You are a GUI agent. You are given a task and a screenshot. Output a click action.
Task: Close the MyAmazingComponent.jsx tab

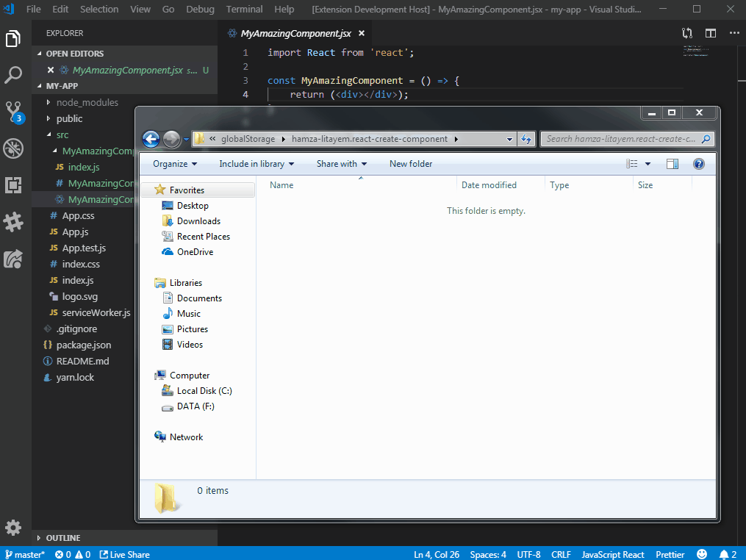point(362,33)
